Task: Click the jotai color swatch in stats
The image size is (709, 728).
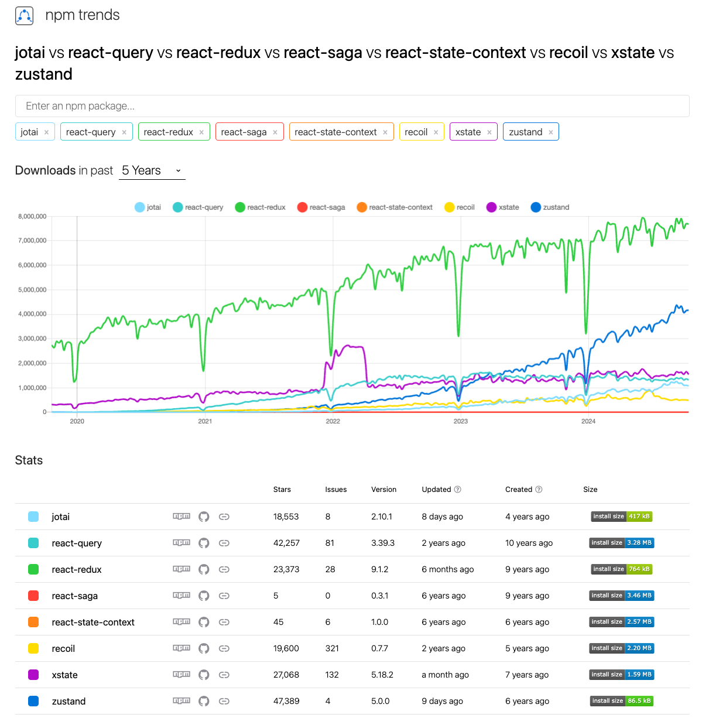Action: [x=33, y=517]
